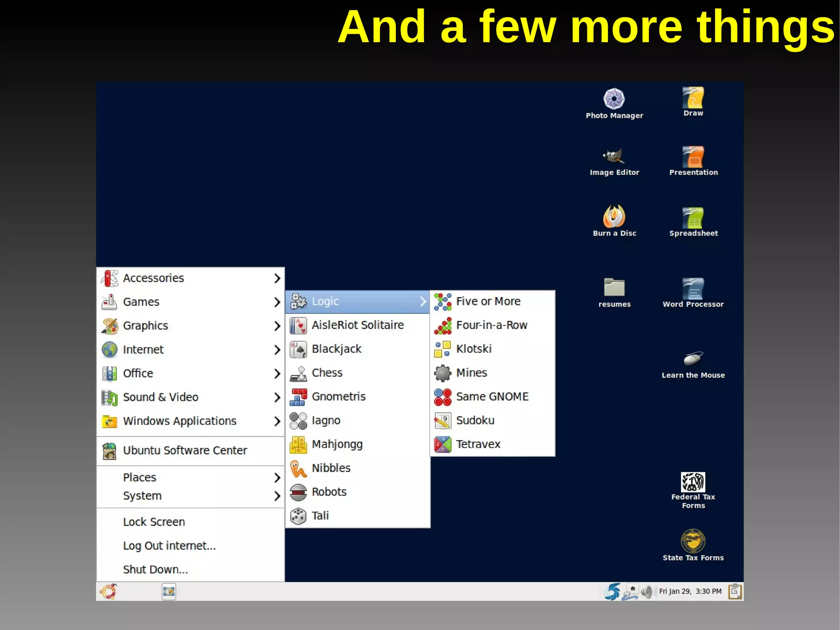The height and width of the screenshot is (630, 840).
Task: Open the Spreadsheet desktop icon
Action: (x=693, y=218)
